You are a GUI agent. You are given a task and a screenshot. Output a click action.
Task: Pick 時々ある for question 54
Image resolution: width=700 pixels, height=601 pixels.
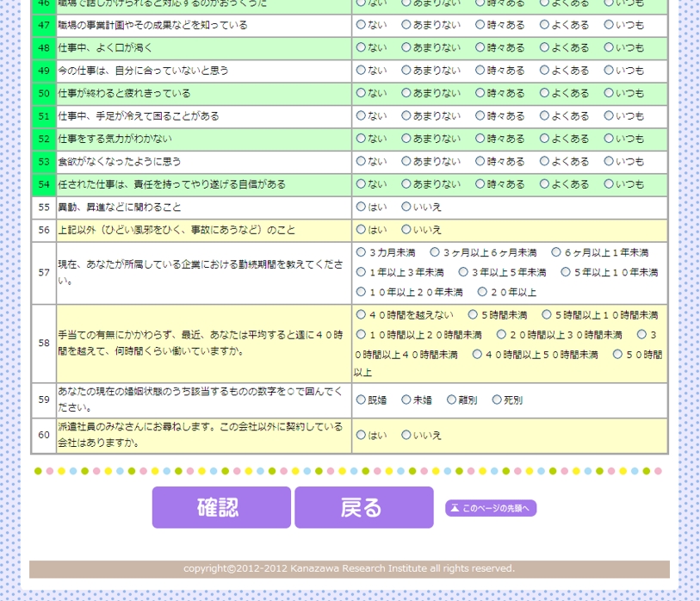click(480, 183)
